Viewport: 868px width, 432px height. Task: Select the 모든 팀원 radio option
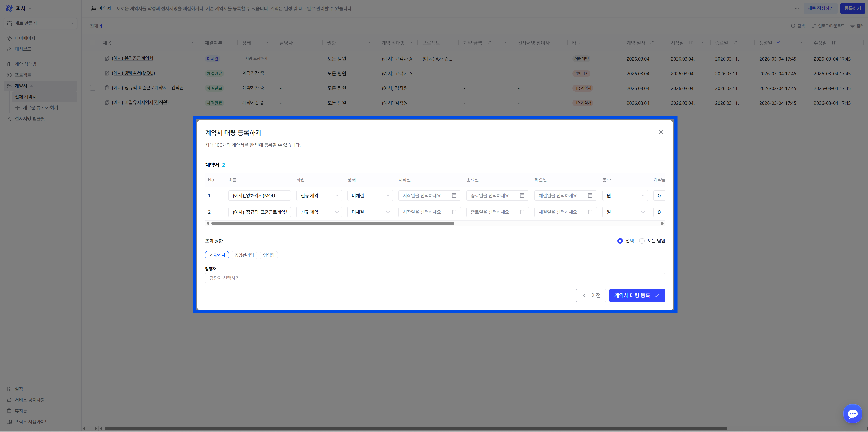[642, 241]
